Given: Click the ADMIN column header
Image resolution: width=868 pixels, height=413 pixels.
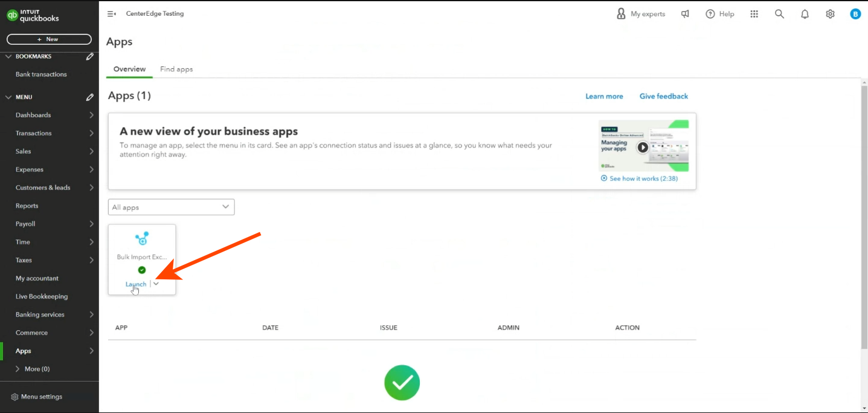Looking at the screenshot, I should [x=509, y=328].
